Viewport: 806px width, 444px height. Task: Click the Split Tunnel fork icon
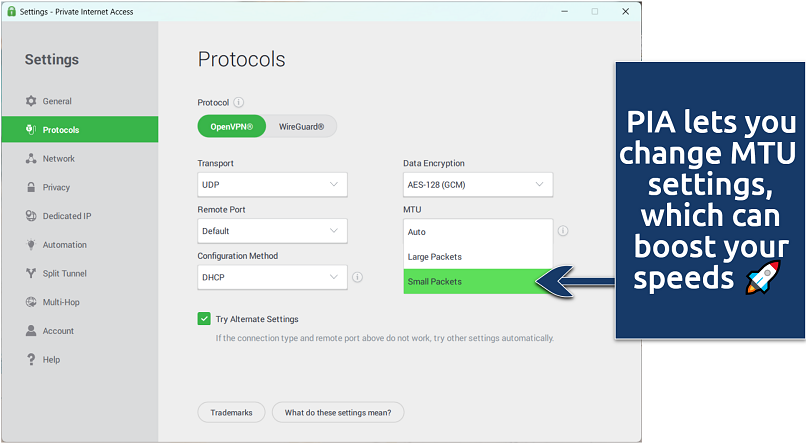pos(31,273)
